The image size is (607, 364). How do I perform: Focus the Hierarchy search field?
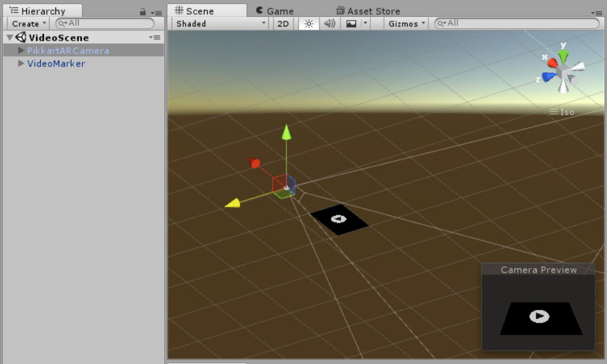pyautogui.click(x=104, y=24)
